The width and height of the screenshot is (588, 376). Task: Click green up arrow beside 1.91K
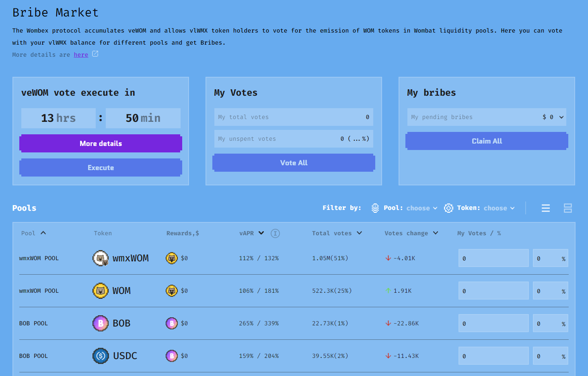[388, 290]
